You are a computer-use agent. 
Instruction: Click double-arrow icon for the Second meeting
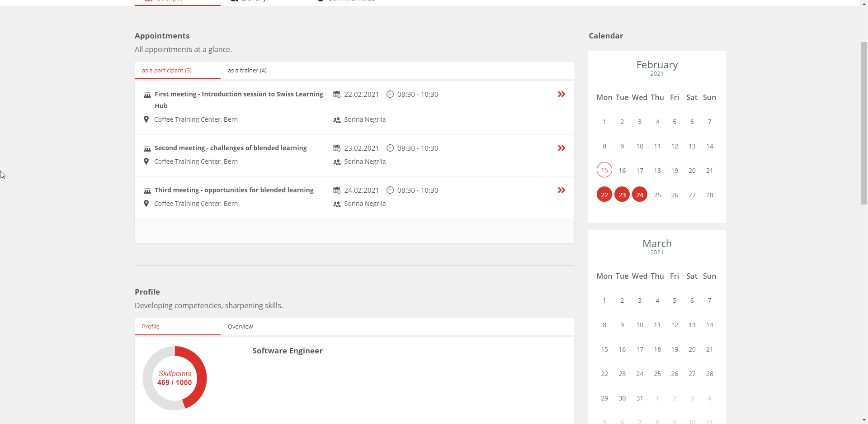[x=561, y=148]
